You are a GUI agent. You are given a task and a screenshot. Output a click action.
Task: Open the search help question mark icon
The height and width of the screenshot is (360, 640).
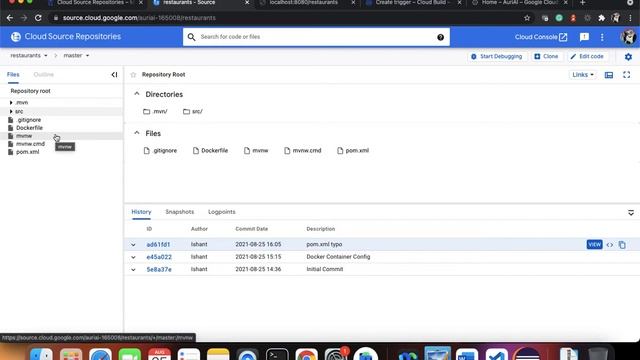point(440,37)
